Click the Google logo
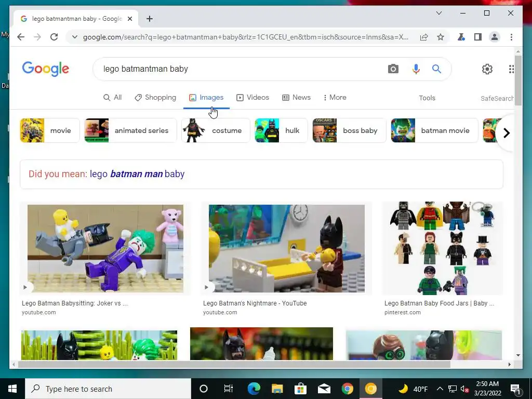This screenshot has height=399, width=532. [x=46, y=69]
